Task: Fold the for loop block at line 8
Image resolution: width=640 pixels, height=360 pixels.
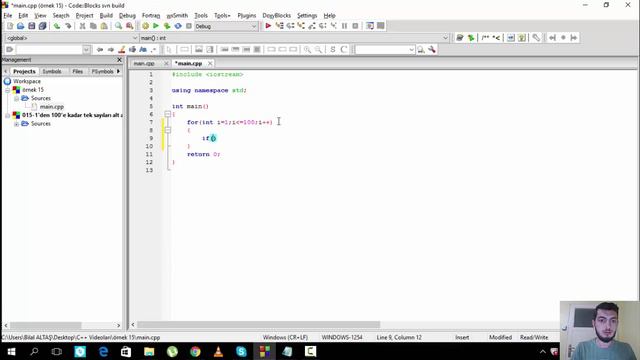Action: coord(167,130)
